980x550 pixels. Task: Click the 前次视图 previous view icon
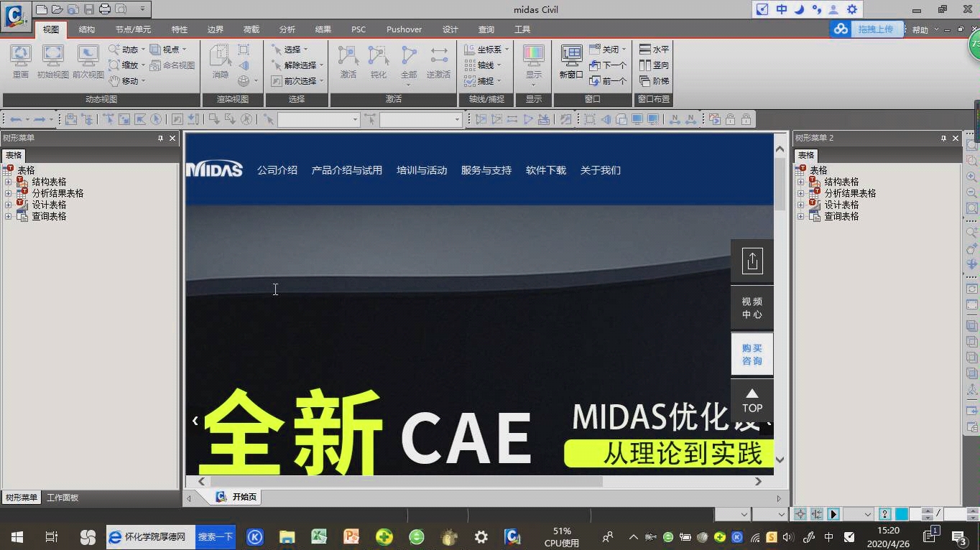88,62
